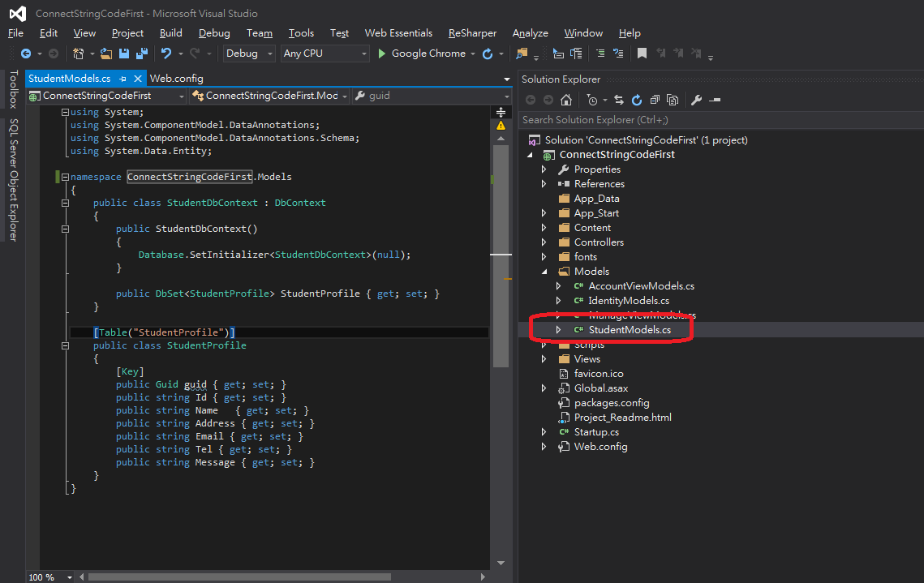Open the File menu
Image resolution: width=924 pixels, height=583 pixels.
pos(16,33)
